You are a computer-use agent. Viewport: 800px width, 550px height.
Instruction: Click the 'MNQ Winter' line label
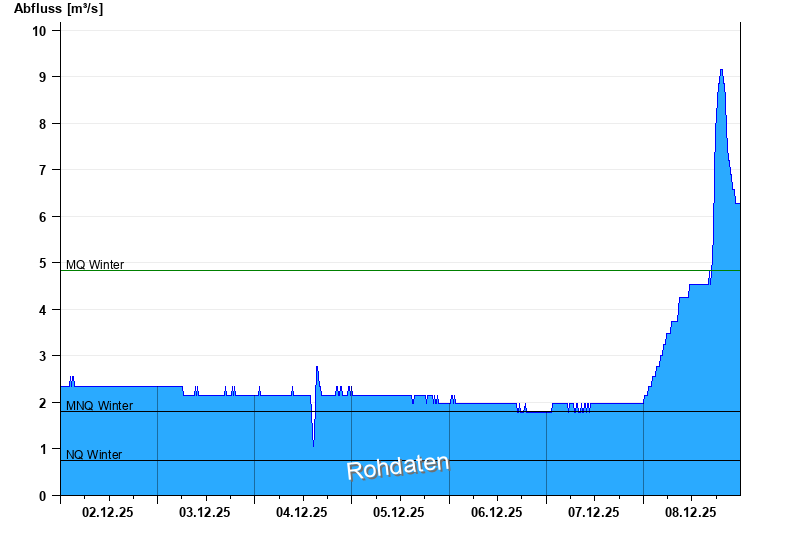(99, 406)
